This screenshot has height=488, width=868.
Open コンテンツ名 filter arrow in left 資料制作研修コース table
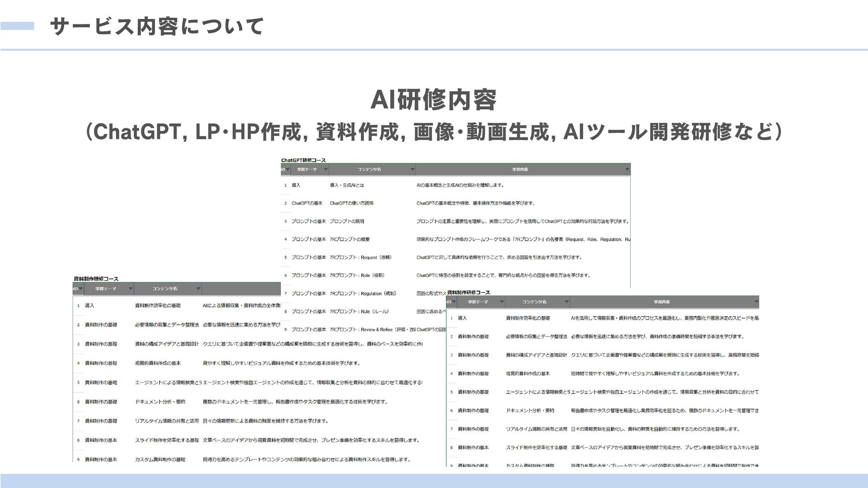coord(198,289)
